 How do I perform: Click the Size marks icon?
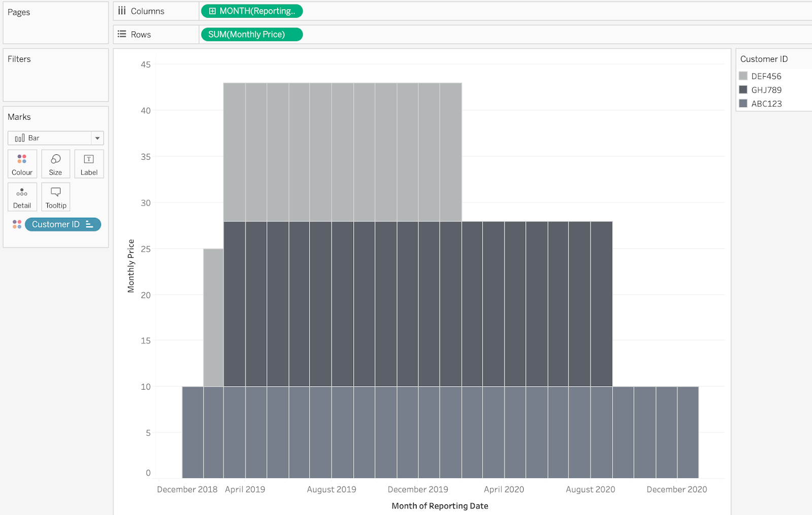tap(55, 163)
